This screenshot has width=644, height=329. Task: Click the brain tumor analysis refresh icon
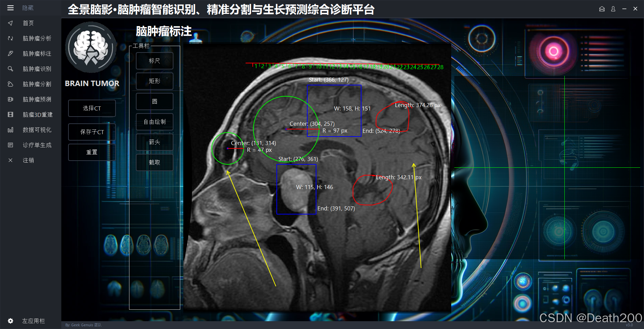(11, 38)
